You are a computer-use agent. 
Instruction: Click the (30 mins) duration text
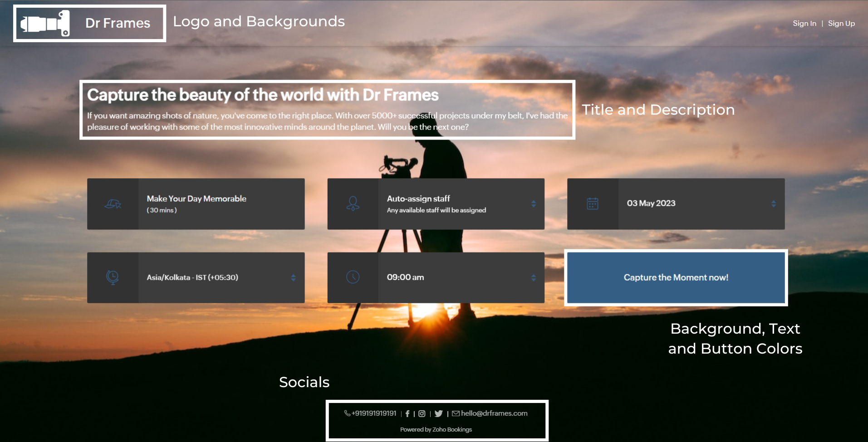coord(162,210)
